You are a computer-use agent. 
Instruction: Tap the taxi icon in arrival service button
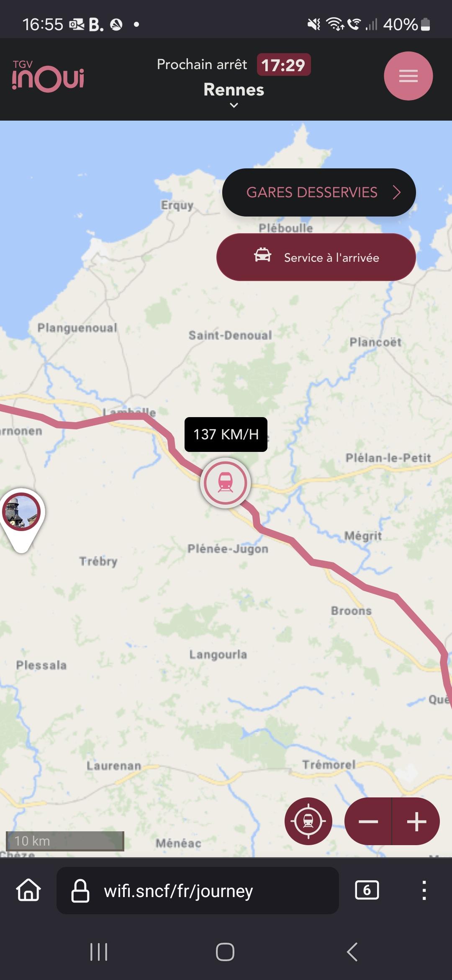tap(262, 255)
